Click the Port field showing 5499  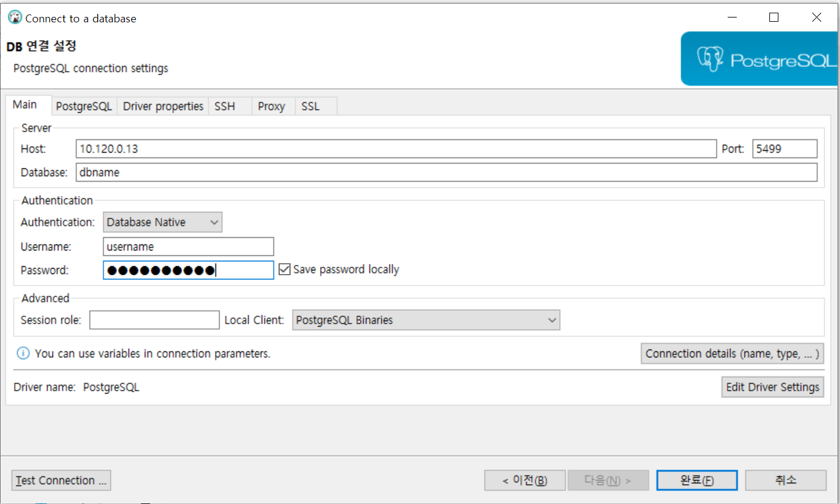tap(785, 148)
